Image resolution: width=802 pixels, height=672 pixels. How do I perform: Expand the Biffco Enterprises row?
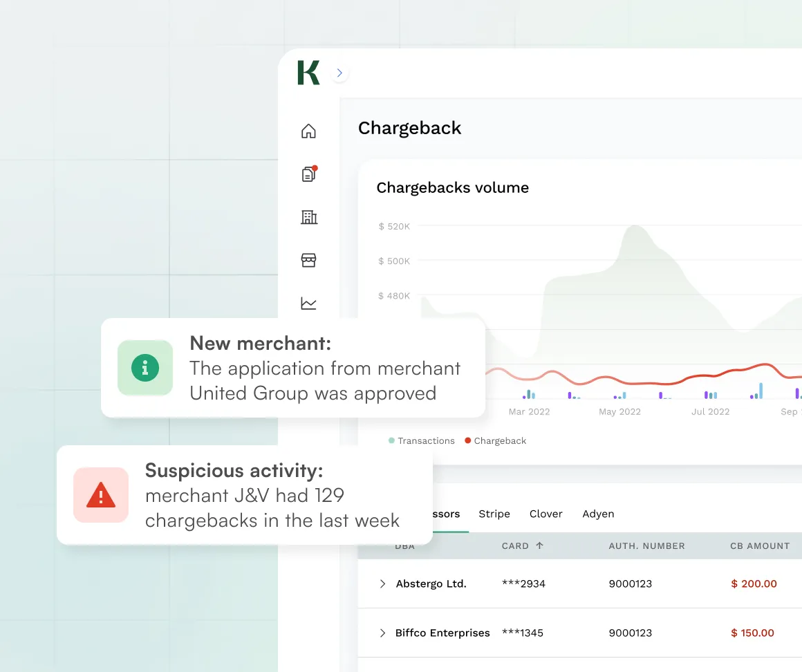382,633
